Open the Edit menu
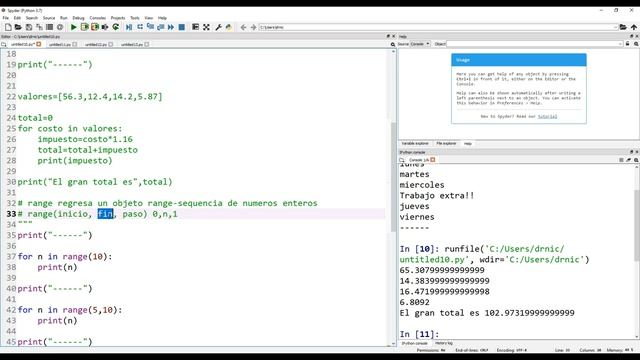This screenshot has width=640, height=360. (x=17, y=18)
